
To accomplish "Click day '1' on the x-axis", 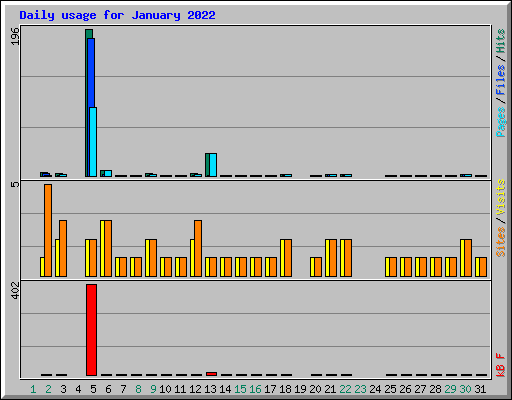I will click(33, 389).
